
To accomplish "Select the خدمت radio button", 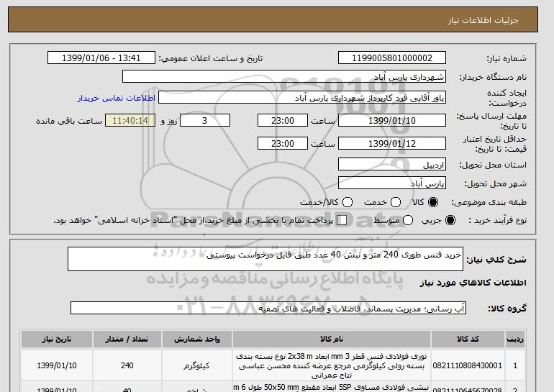I will (396, 202).
